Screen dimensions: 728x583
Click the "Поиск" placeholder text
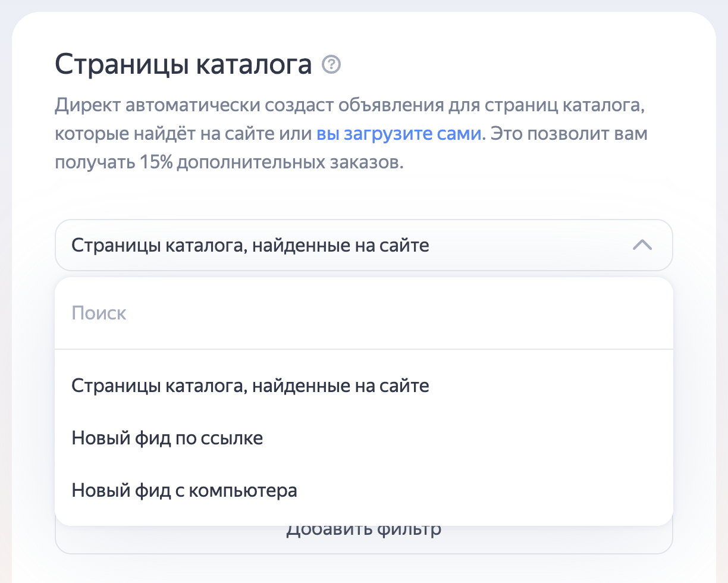[99, 314]
